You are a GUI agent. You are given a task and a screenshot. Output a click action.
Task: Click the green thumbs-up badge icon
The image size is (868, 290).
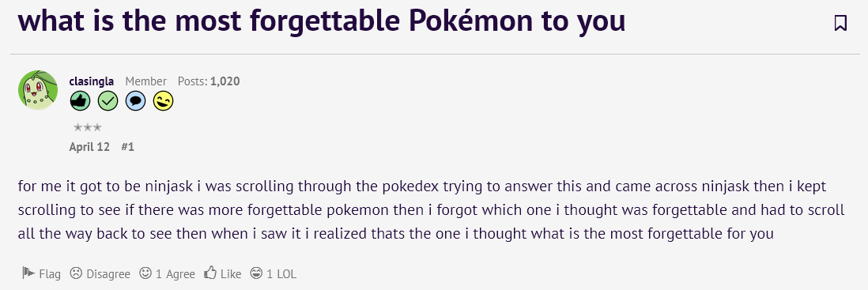click(81, 100)
